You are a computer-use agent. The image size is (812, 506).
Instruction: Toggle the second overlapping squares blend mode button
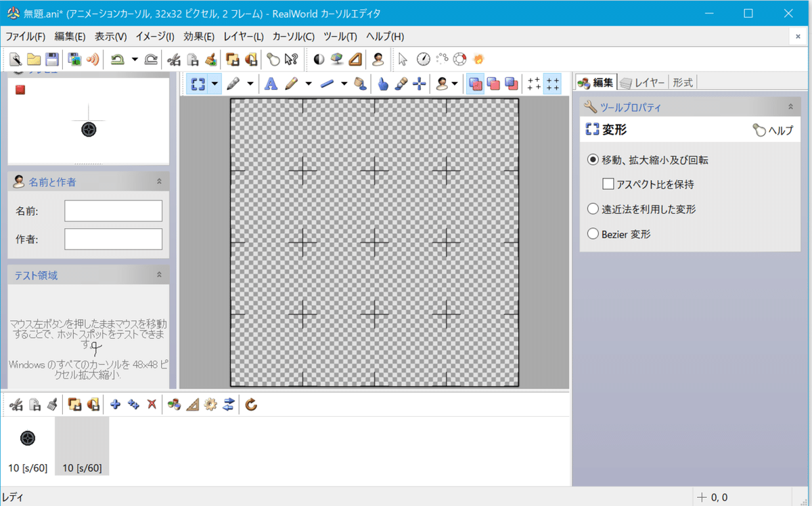[x=494, y=84]
